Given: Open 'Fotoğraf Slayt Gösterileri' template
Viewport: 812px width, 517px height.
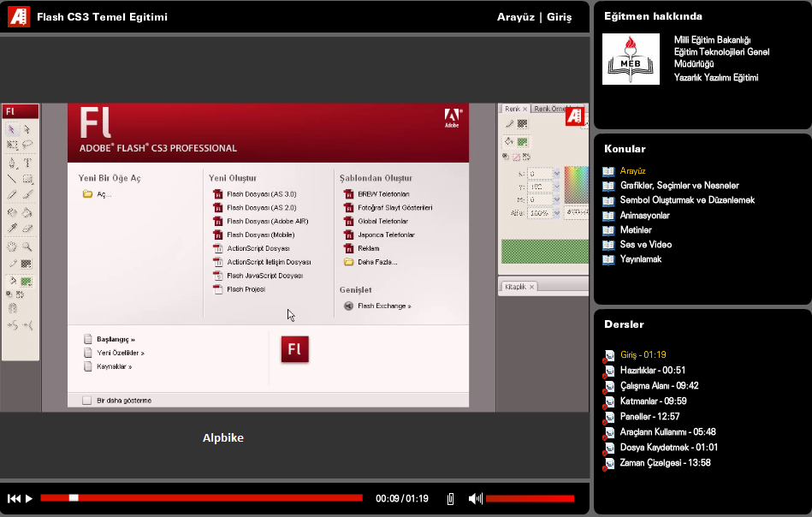Looking at the screenshot, I should pos(388,208).
